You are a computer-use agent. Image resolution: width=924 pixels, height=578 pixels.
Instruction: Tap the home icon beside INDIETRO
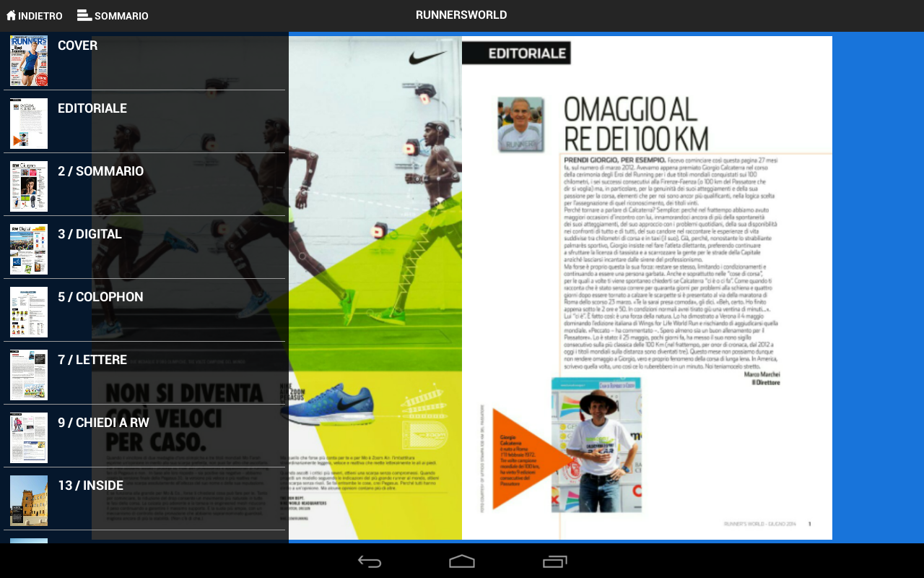11,15
